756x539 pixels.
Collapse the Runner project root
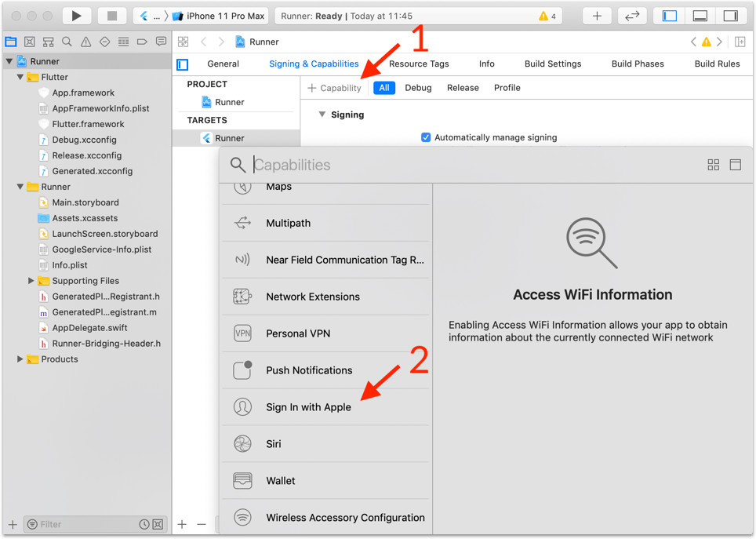click(x=9, y=61)
